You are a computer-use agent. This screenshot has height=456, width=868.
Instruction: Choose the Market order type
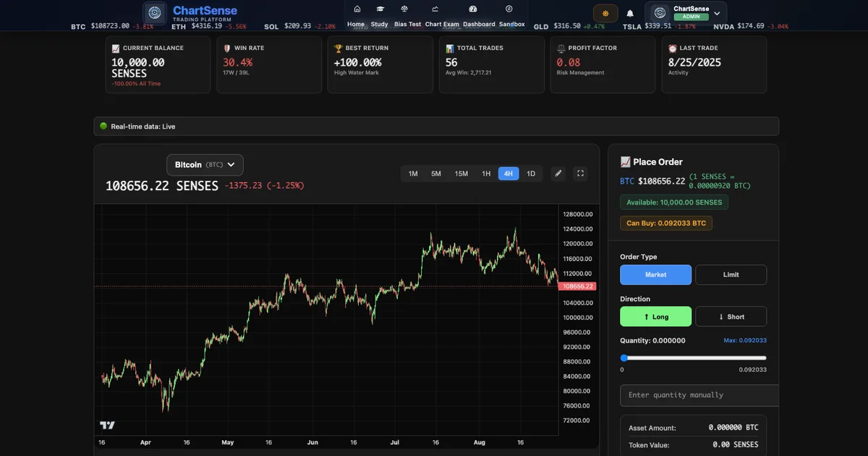656,275
